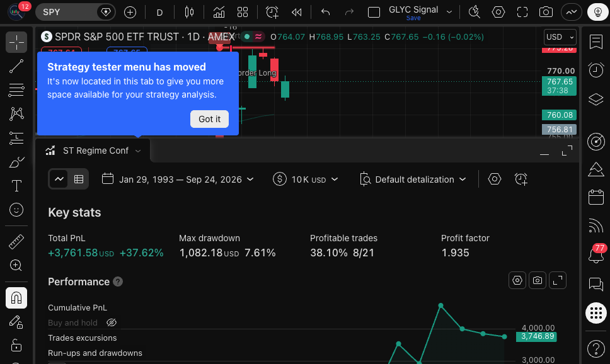The width and height of the screenshot is (610, 364).
Task: Open the Fibonacci retracement tools
Action: pos(16,90)
